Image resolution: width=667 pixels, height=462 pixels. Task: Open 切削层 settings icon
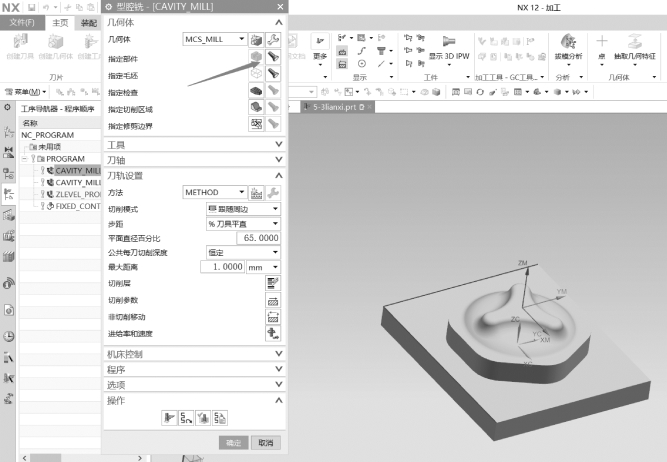[x=272, y=283]
